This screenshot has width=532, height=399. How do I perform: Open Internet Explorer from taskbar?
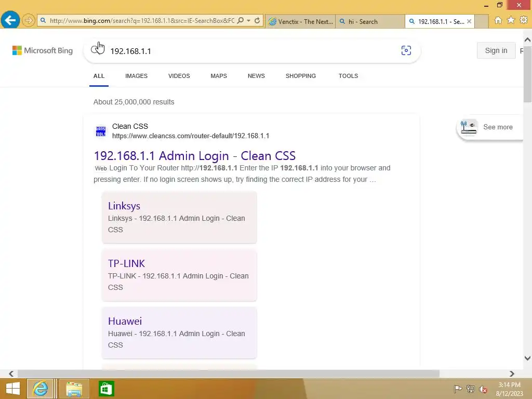[41, 389]
